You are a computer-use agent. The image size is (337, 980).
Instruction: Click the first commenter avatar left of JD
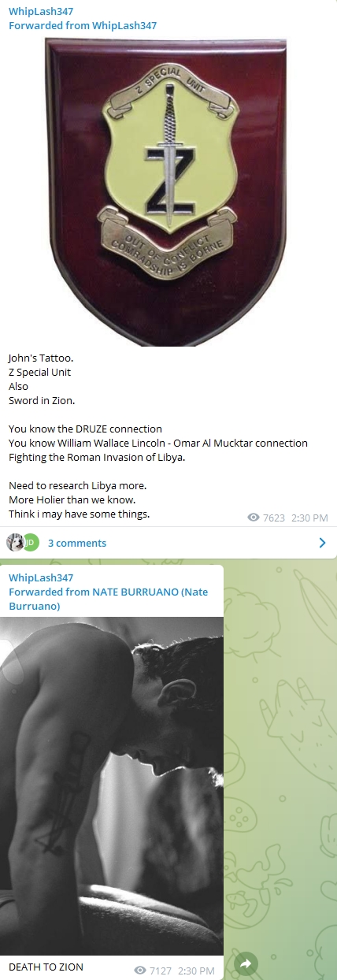15,542
